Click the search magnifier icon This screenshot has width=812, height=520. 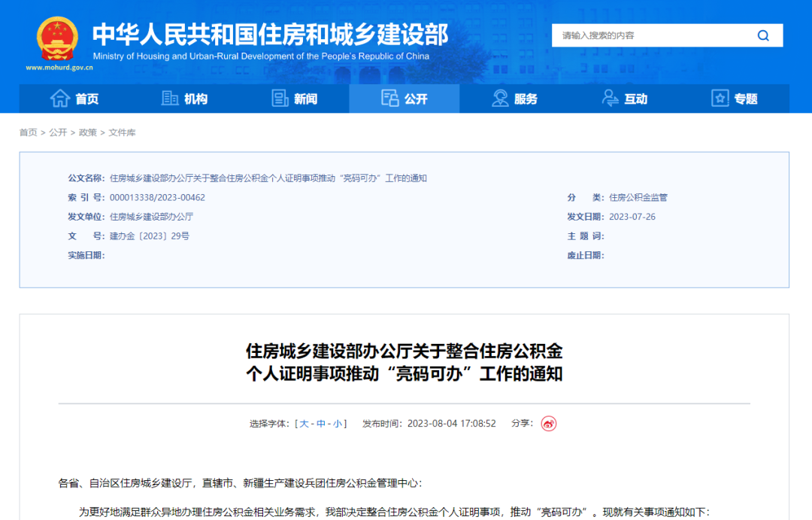click(763, 35)
